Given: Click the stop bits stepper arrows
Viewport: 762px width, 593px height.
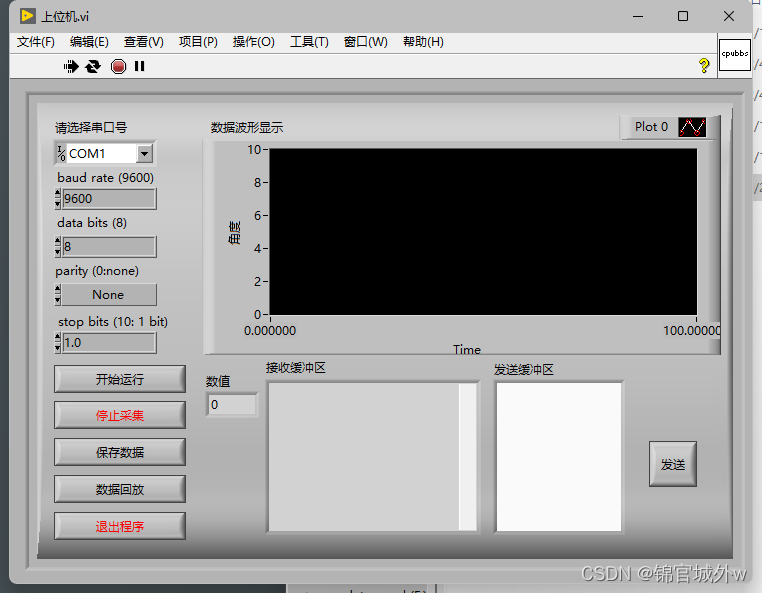Looking at the screenshot, I should point(58,343).
